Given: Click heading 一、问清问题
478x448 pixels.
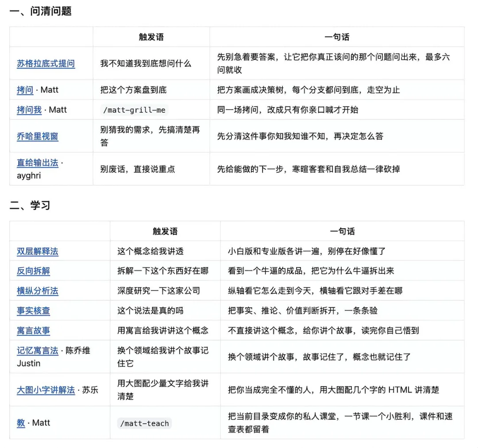Looking at the screenshot, I should [x=41, y=11].
